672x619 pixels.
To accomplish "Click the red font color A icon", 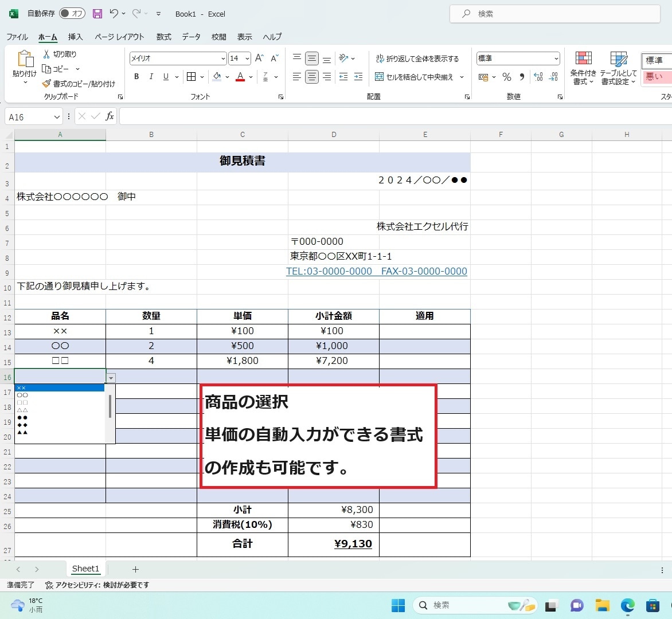I will [240, 77].
